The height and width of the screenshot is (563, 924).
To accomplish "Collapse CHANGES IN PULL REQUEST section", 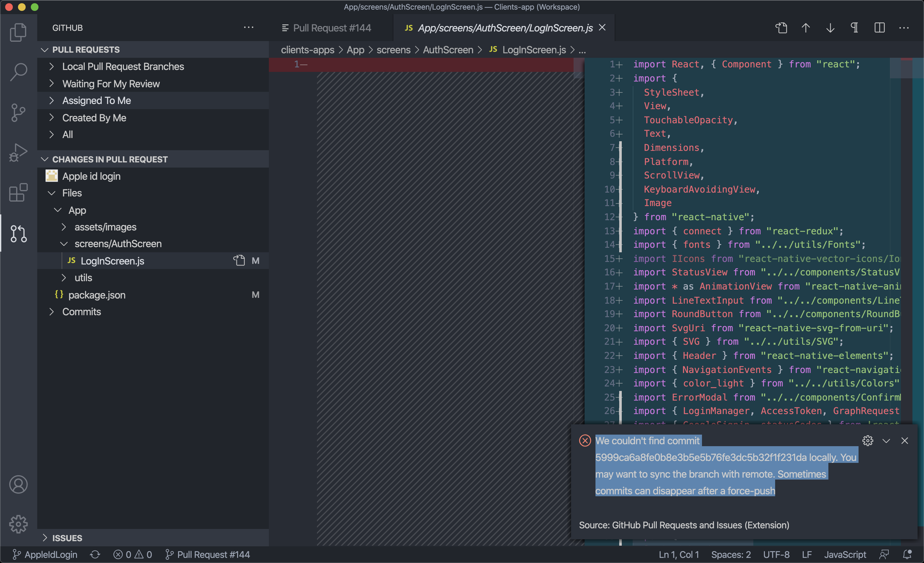I will [153, 159].
